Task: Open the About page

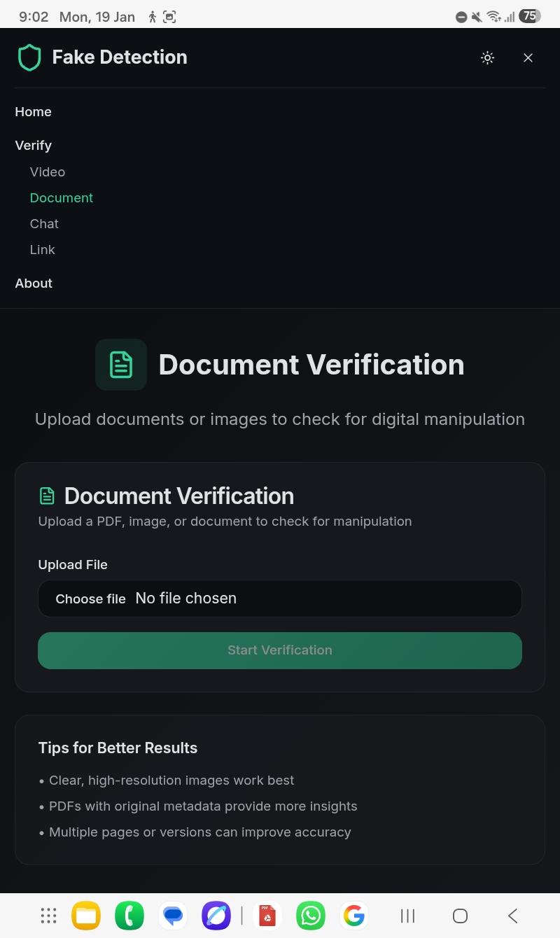Action: tap(34, 283)
